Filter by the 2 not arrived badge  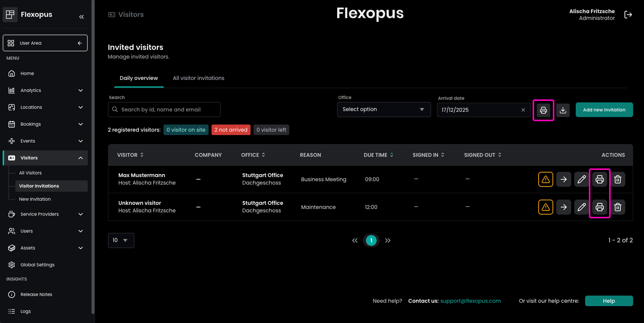point(231,130)
